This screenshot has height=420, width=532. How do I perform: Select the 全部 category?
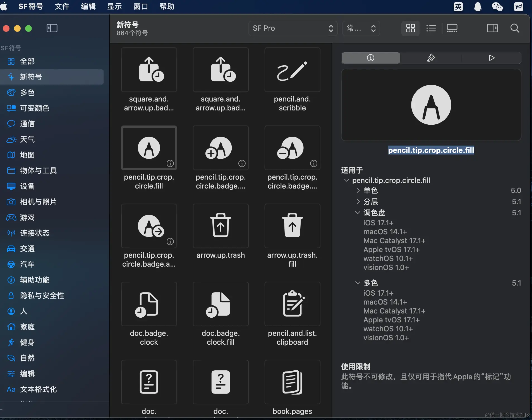(52, 61)
